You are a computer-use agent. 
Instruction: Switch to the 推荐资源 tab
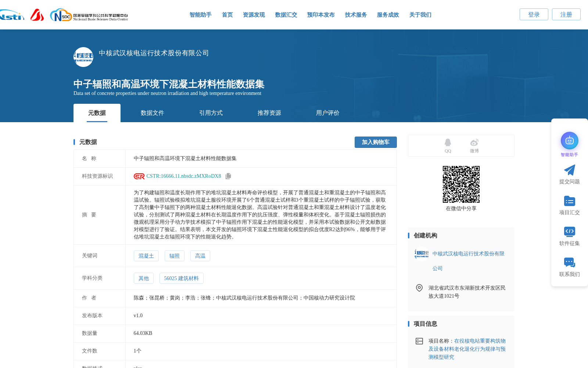click(269, 113)
